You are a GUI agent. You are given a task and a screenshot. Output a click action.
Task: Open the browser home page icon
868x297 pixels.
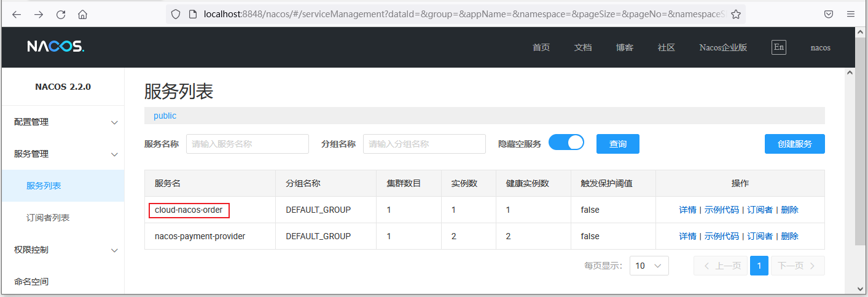(83, 14)
